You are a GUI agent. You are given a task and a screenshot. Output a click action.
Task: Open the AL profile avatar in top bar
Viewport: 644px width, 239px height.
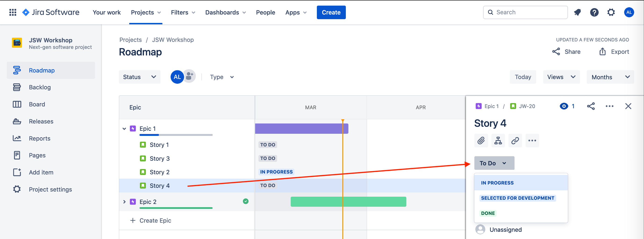(629, 12)
